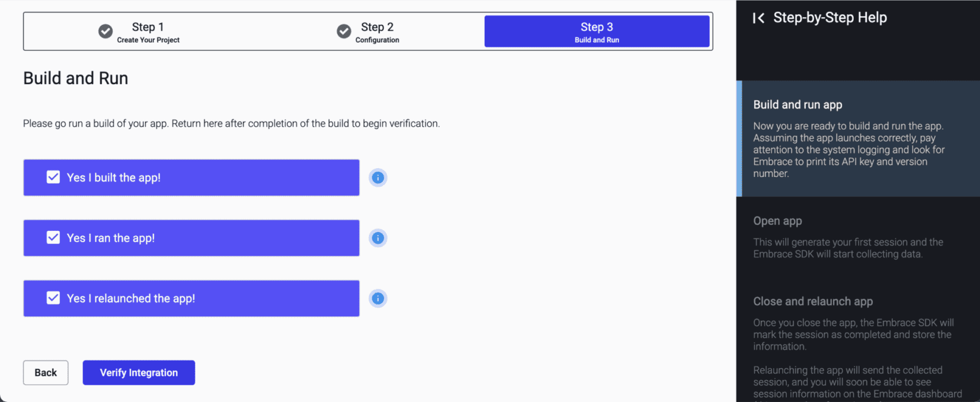Collapse the Step-by-Step Help panel arrow
Image resolution: width=980 pixels, height=402 pixels.
coord(759,18)
